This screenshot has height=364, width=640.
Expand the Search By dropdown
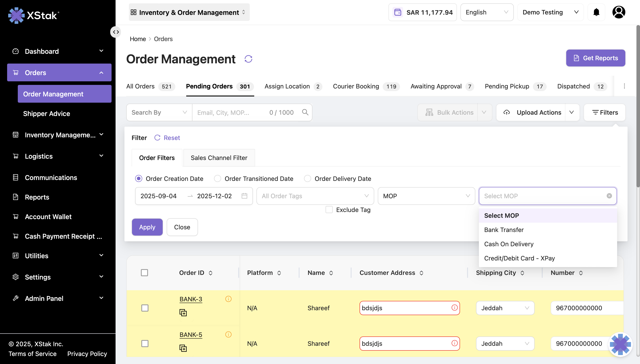(x=159, y=112)
